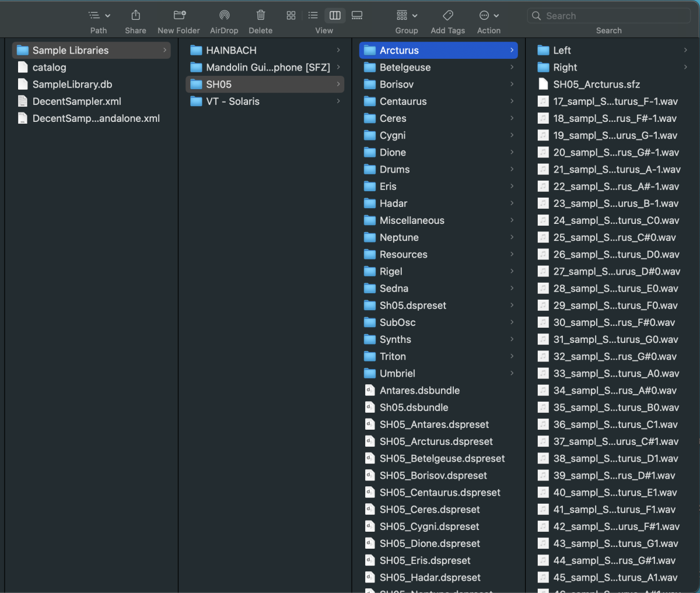Click the Antares.dsbundle file icon
Viewport: 700px width, 593px height.
(370, 390)
